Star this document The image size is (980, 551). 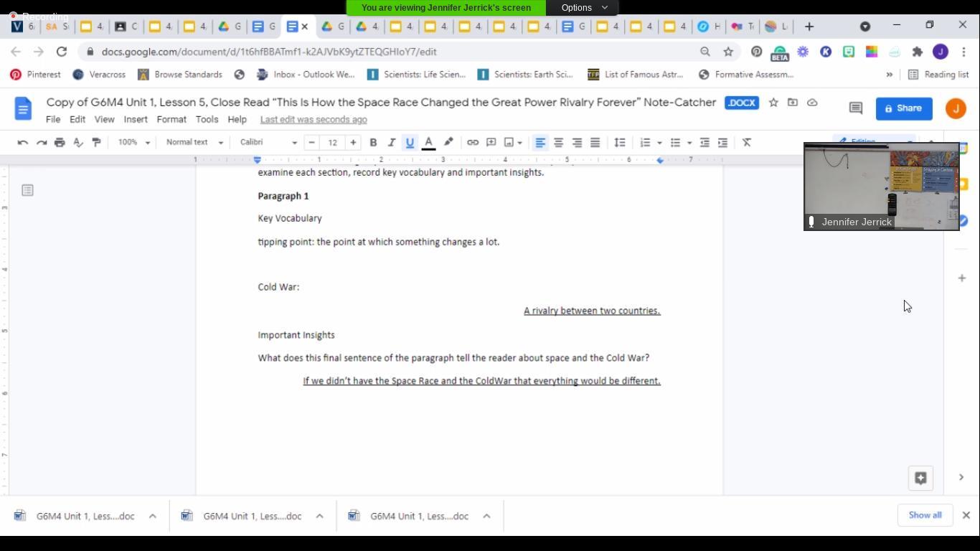point(773,103)
